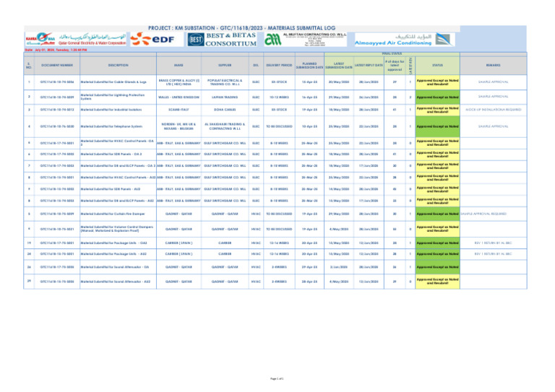
Task: Click SAMPLE APPROVAL remark in Cable Glands row
Action: point(494,82)
